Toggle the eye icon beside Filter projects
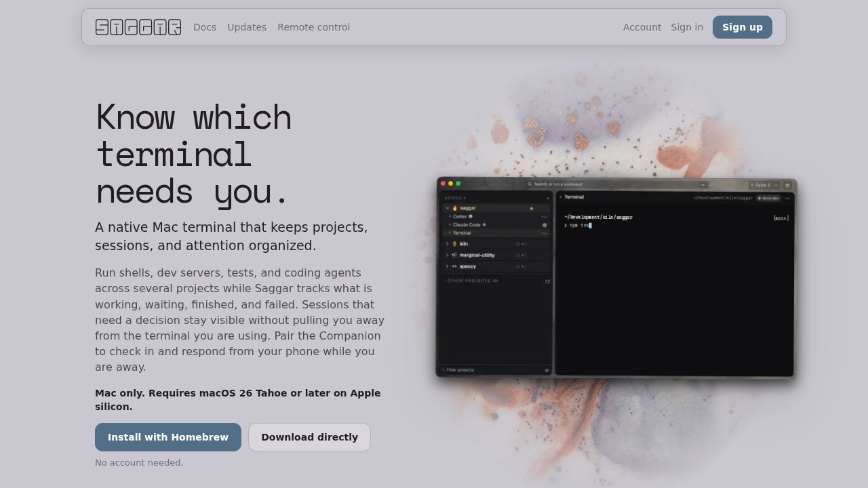 click(547, 370)
